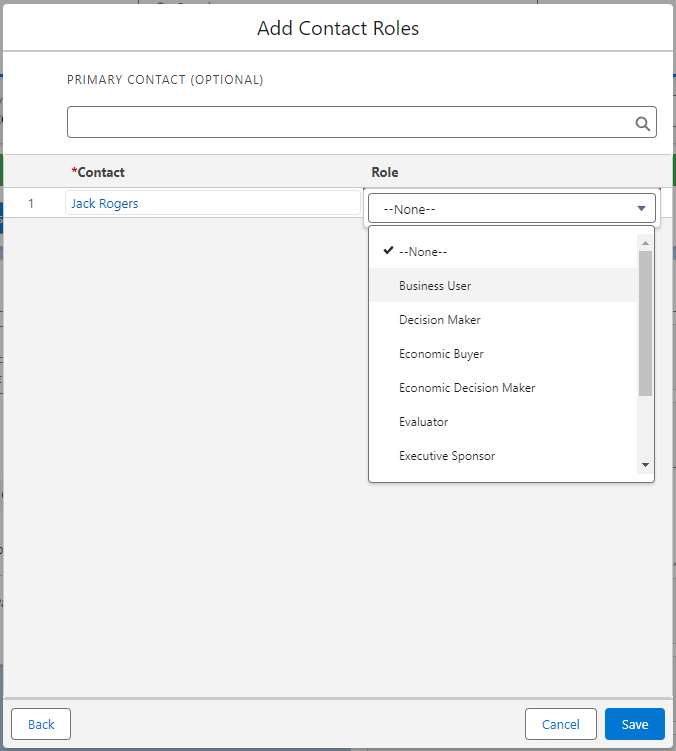The height and width of the screenshot is (751, 676).
Task: Select the Decision Maker role option
Action: (x=439, y=320)
